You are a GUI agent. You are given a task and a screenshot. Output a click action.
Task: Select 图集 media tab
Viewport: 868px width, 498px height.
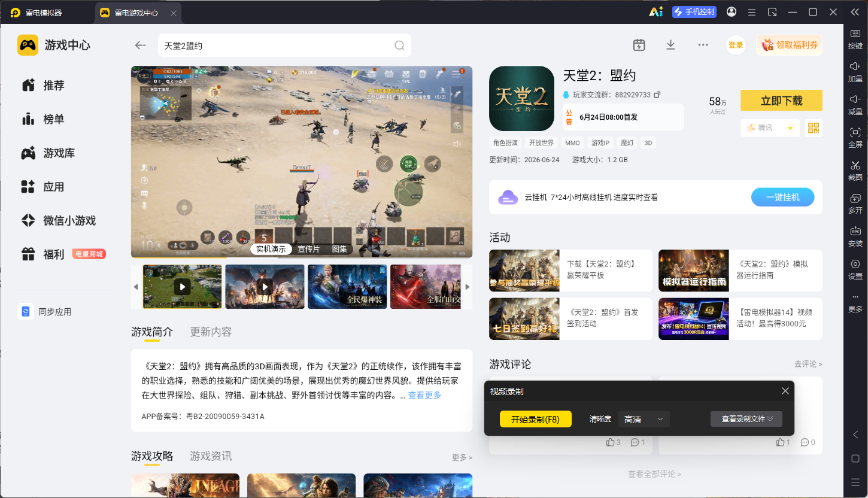click(x=339, y=249)
